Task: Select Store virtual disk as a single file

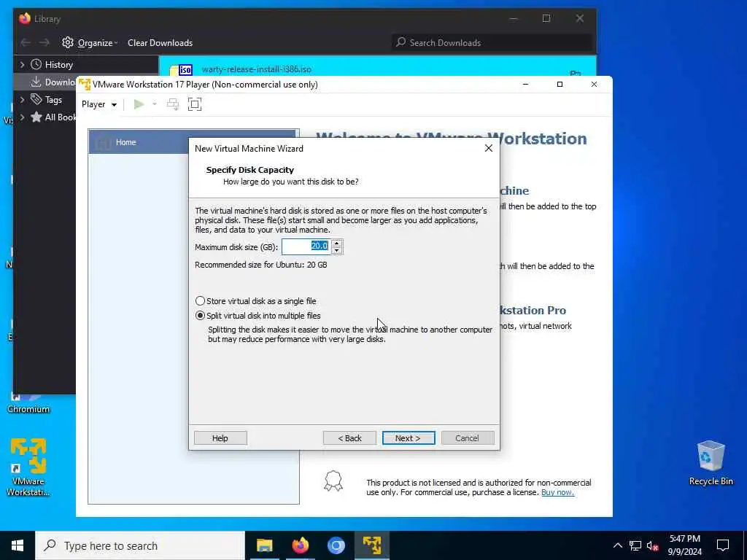Action: click(256, 301)
